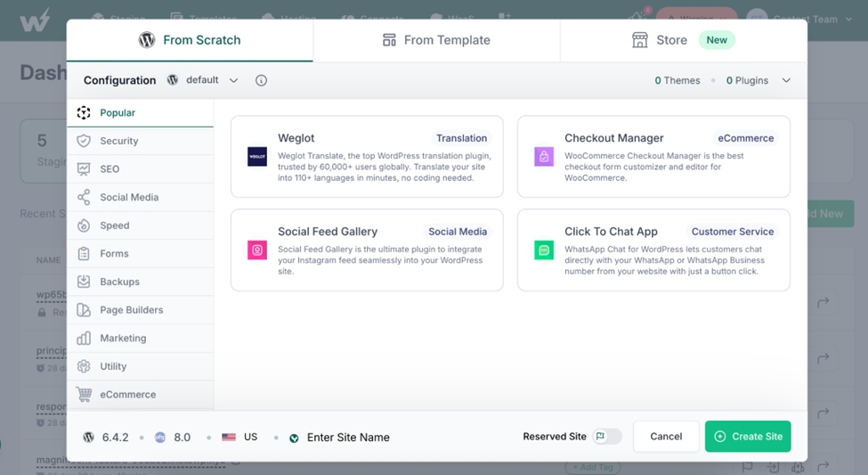Select the Popular category
868x475 pixels.
point(140,112)
